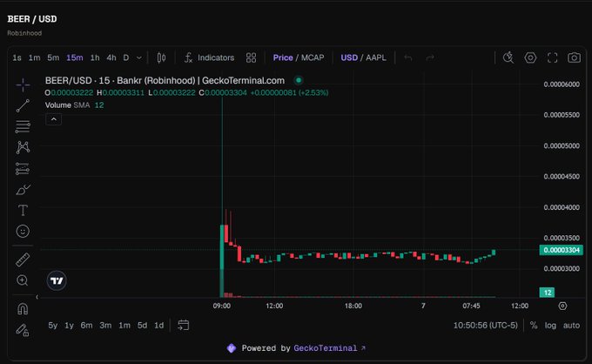The height and width of the screenshot is (364, 592).
Task: Toggle lock all drawing tools
Action: coord(23,330)
